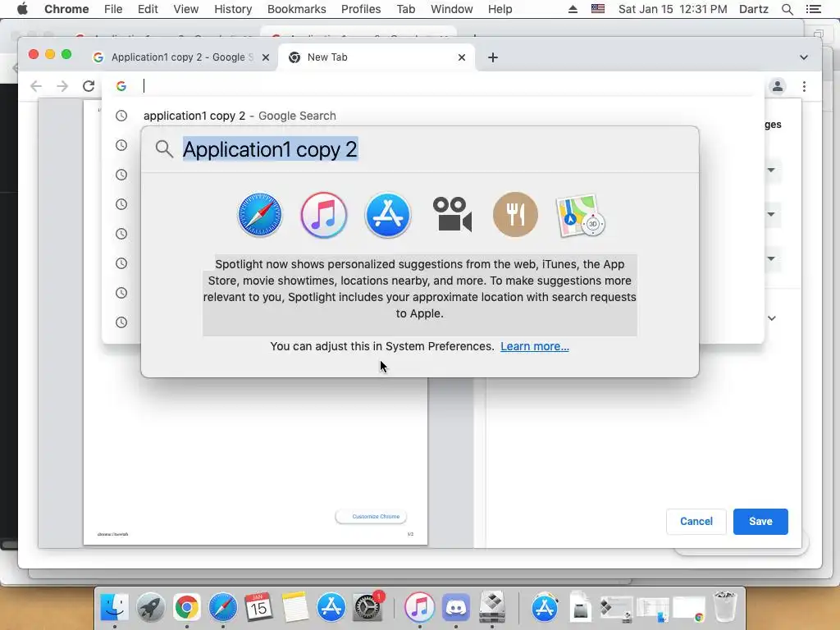840x630 pixels.
Task: Go back with Chrome's back arrow
Action: coord(36,86)
